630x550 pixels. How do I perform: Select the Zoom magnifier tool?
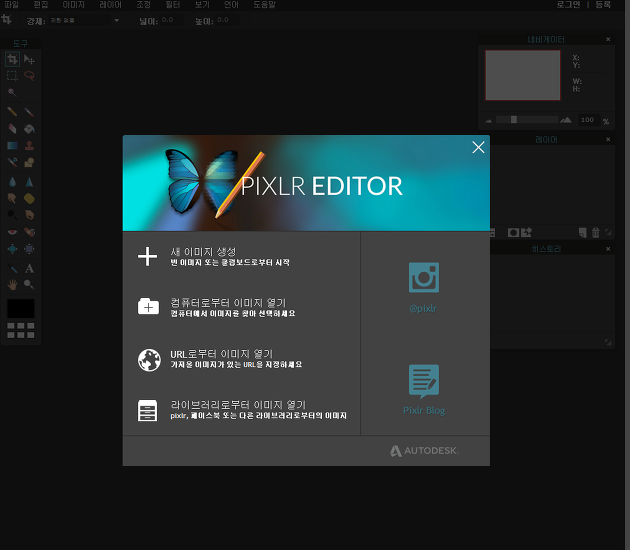coord(29,284)
